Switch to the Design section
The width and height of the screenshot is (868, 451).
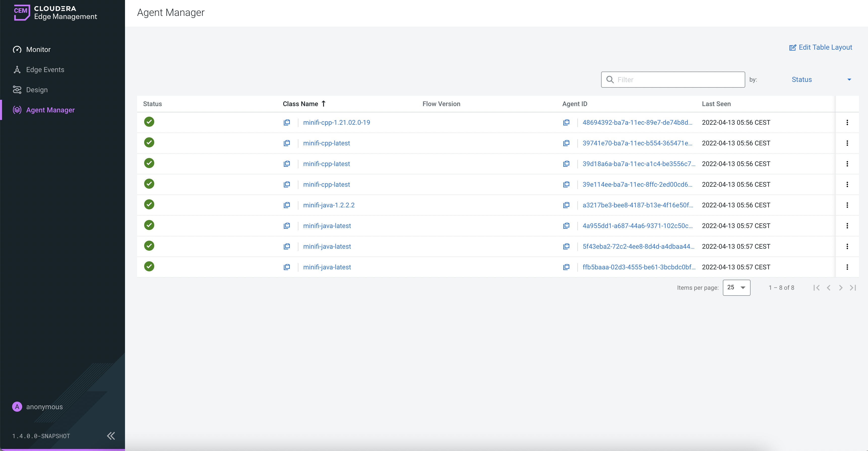pos(37,90)
